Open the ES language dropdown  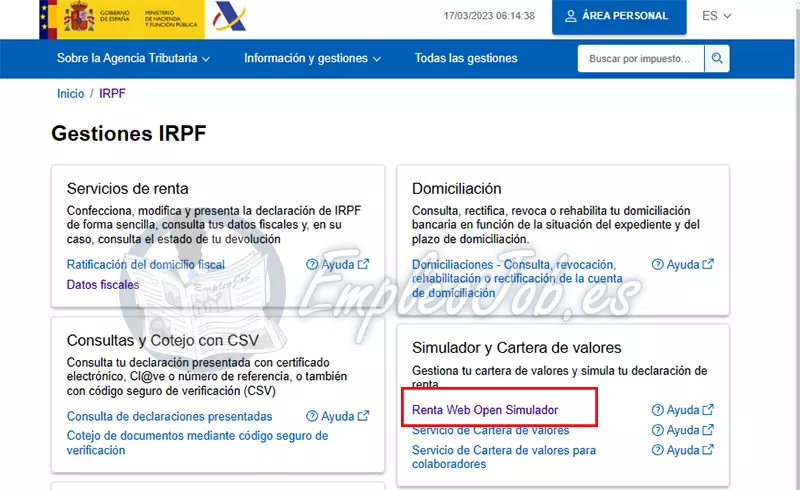(x=716, y=16)
